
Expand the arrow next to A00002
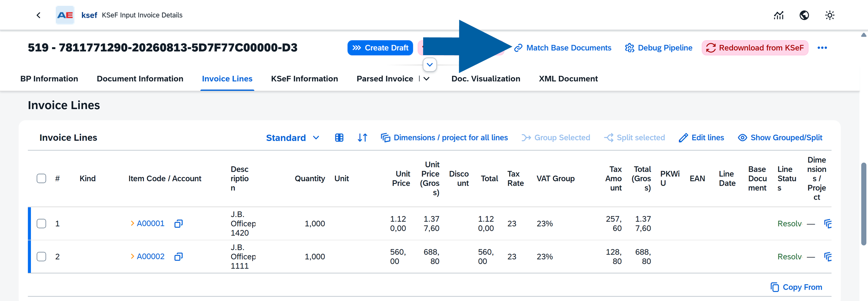click(x=132, y=257)
